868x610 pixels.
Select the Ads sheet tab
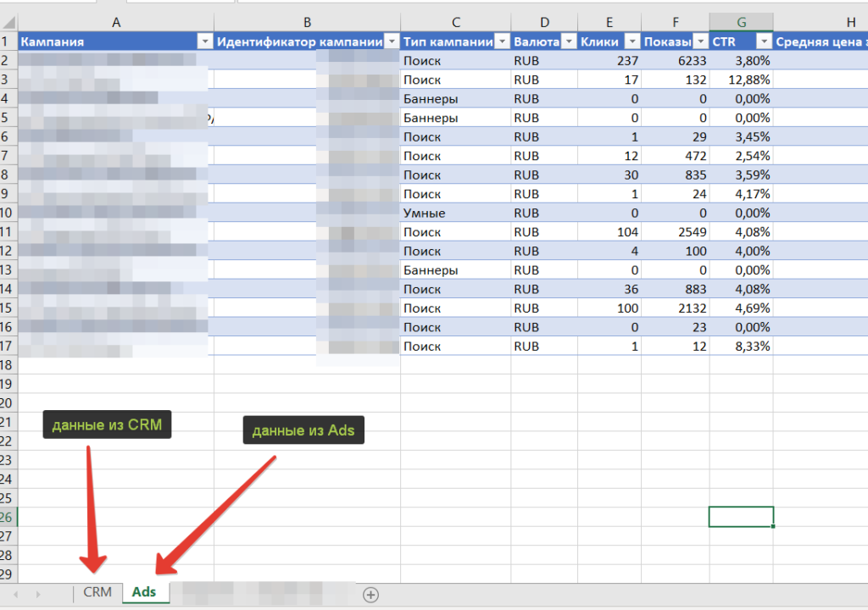tap(144, 592)
